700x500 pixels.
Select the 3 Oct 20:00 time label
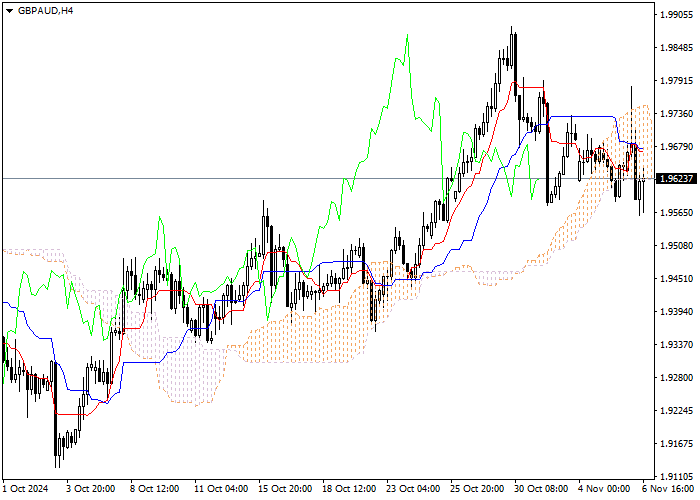91,488
